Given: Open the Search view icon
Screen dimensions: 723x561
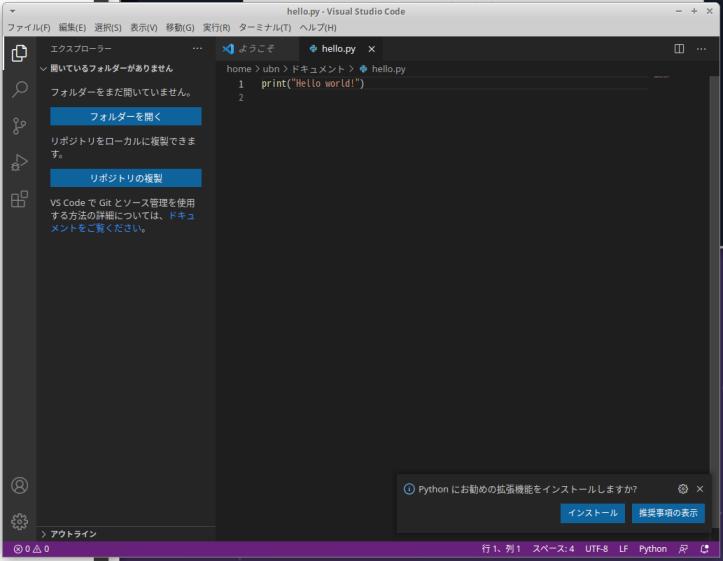Looking at the screenshot, I should pyautogui.click(x=19, y=89).
